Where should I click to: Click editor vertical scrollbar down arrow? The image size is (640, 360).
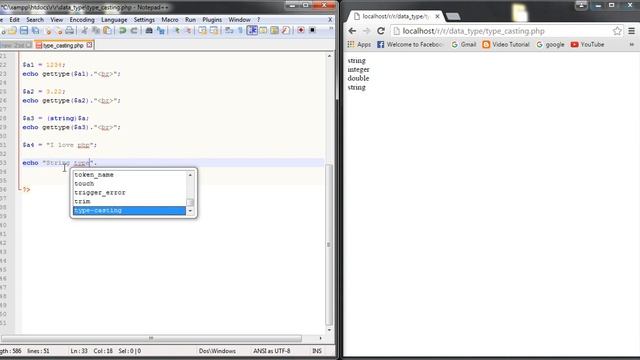[x=329, y=330]
